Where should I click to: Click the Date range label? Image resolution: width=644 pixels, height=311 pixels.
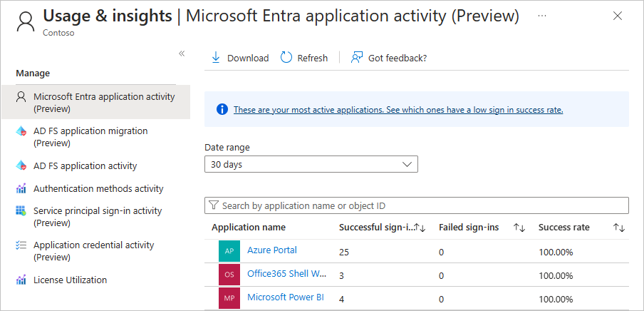click(227, 147)
